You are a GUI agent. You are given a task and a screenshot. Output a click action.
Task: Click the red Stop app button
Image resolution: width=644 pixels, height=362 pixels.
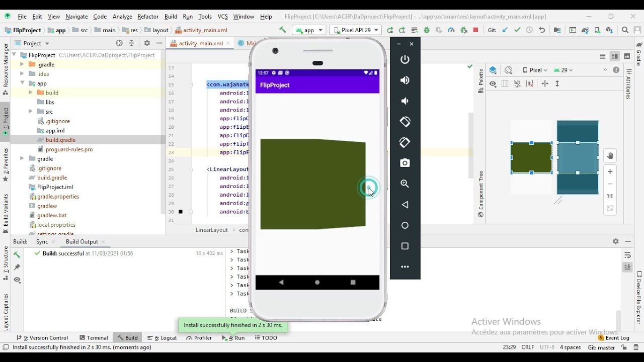click(x=476, y=30)
